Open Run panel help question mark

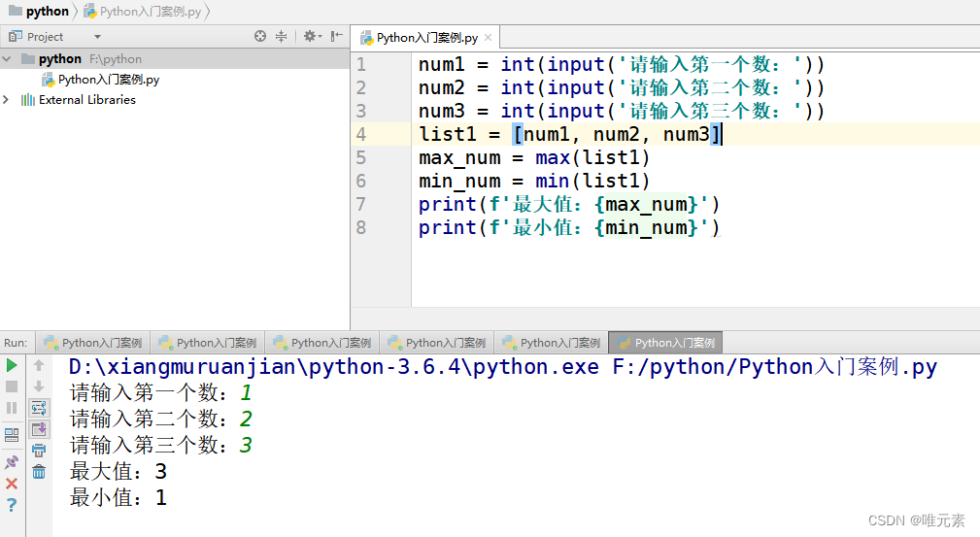pyautogui.click(x=12, y=505)
